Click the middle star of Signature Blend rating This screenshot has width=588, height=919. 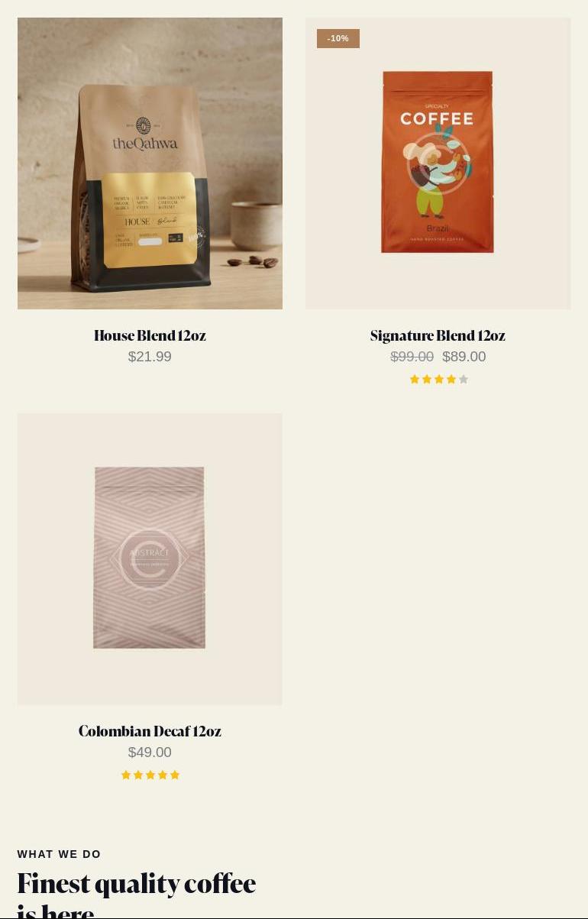pyautogui.click(x=439, y=380)
